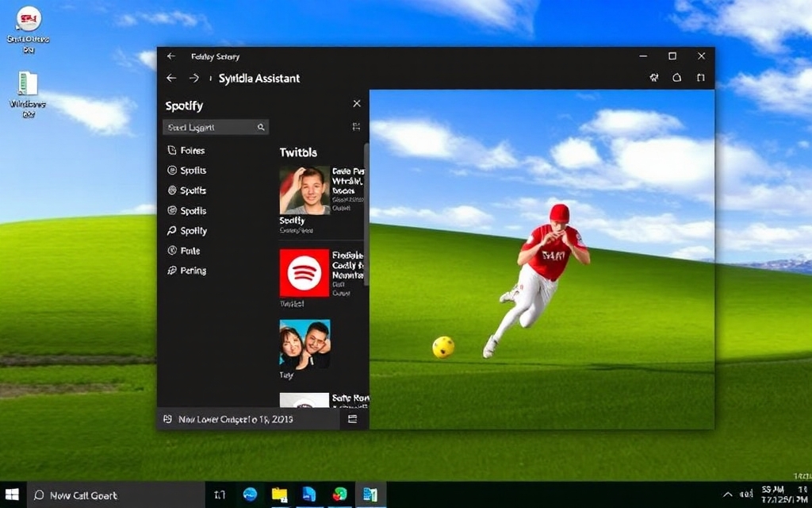Open settings via the header gear icon
This screenshot has width=812, height=508.
click(654, 78)
